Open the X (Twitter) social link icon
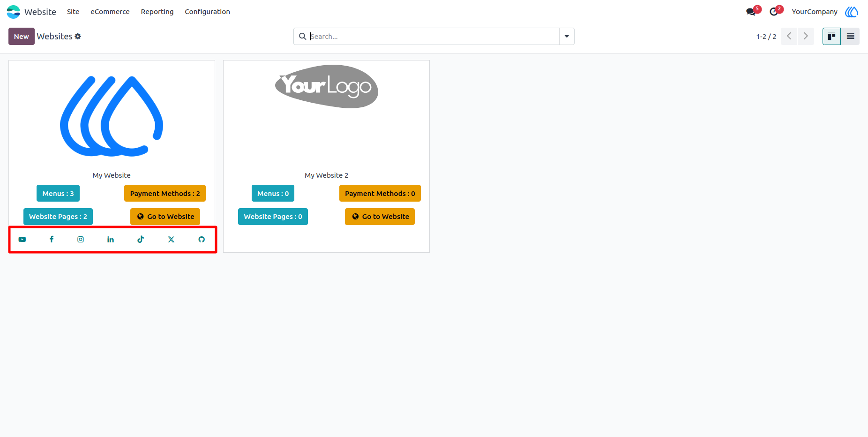This screenshot has height=437, width=868. click(171, 240)
